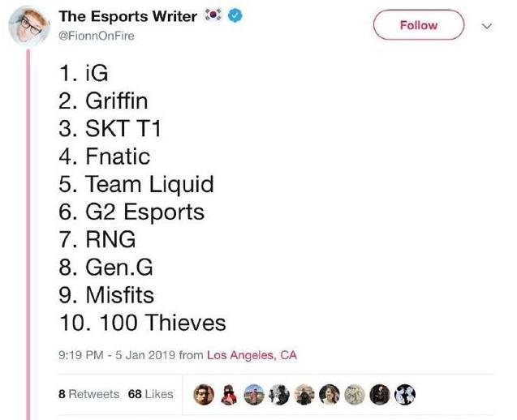This screenshot has width=517, height=420.
Task: Open liker avatar with blue sky background
Action: [x=254, y=394]
